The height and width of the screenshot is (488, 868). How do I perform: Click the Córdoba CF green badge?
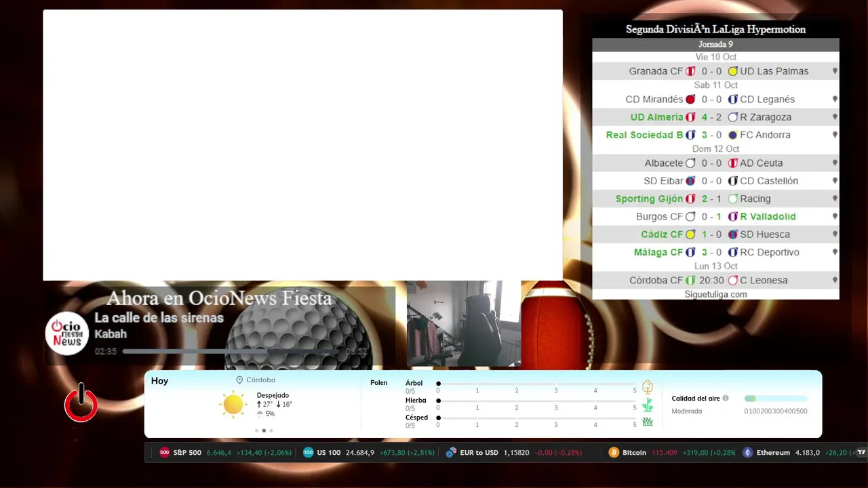[x=690, y=280]
